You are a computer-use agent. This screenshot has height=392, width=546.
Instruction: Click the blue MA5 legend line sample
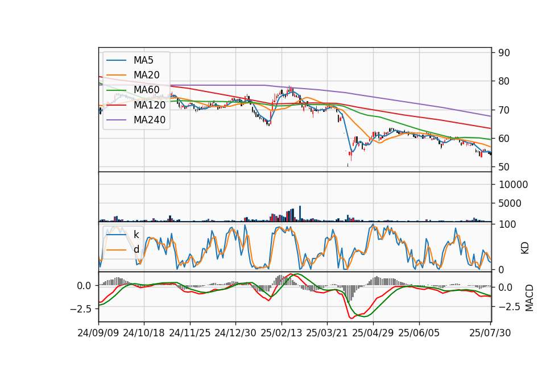pos(116,61)
